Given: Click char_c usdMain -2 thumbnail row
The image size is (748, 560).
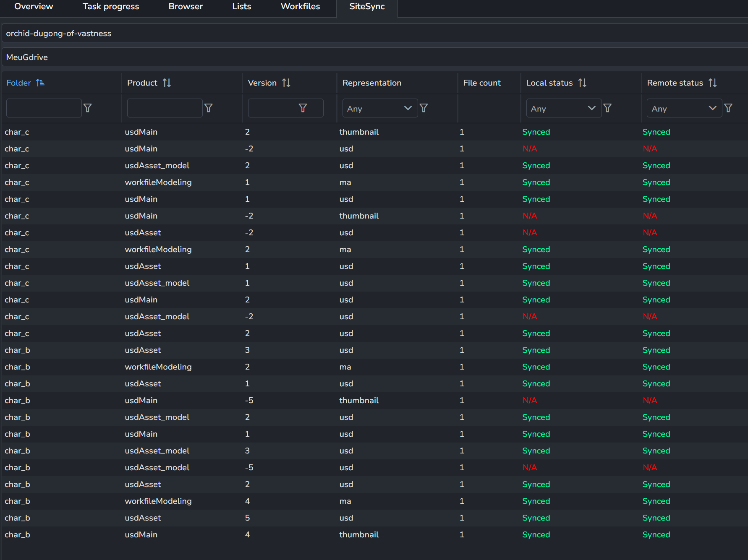Looking at the screenshot, I should click(374, 216).
